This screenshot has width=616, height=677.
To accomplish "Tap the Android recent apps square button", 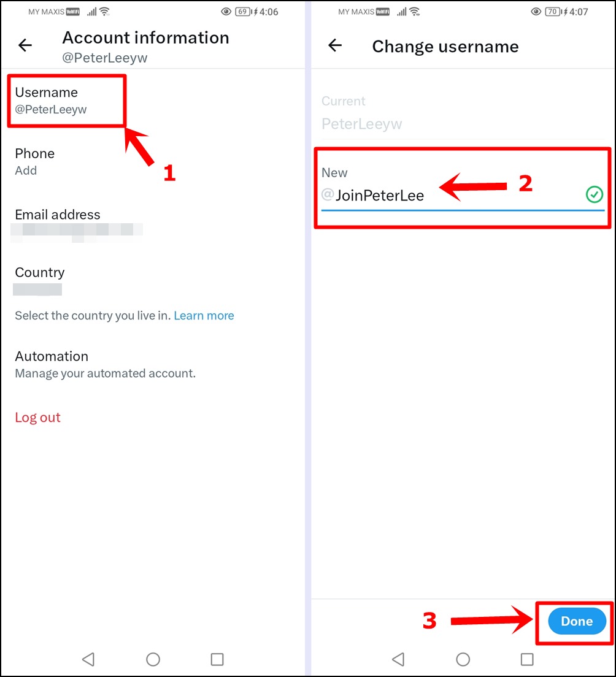I will click(x=217, y=659).
